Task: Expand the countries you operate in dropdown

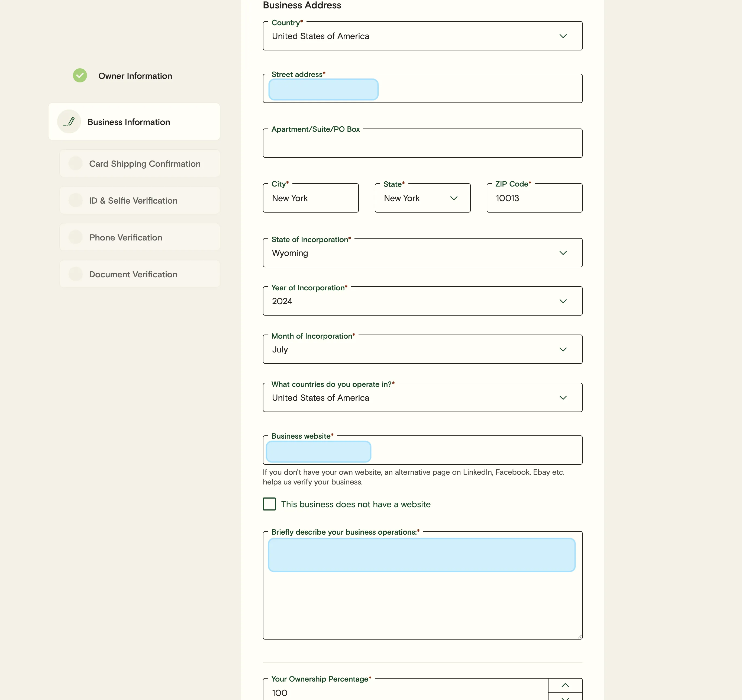Action: pos(564,398)
